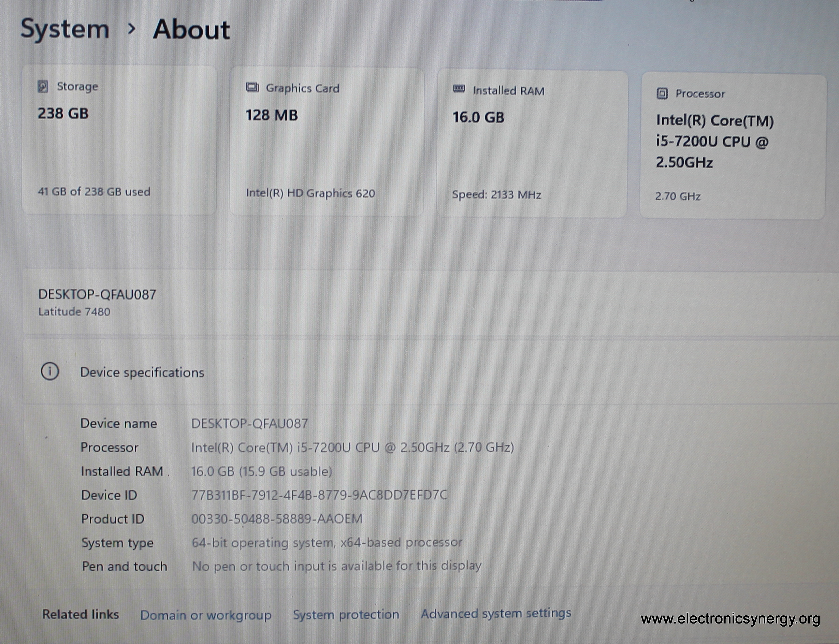Select the Device ID value text

[319, 495]
